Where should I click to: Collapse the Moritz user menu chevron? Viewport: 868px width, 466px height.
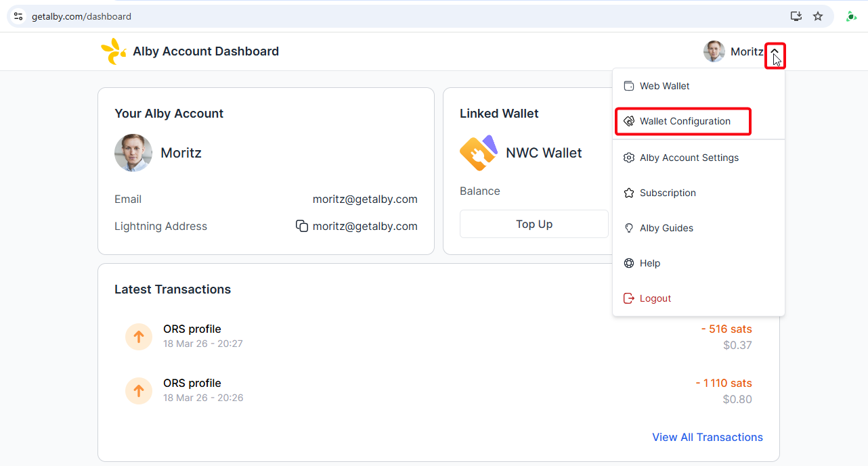click(775, 52)
